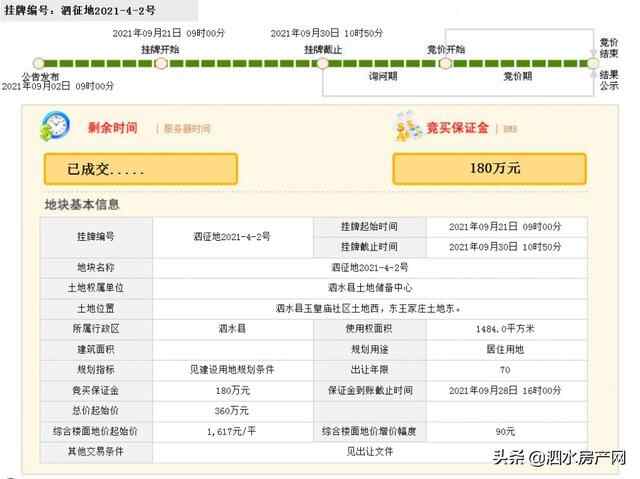Click the timeline date 2021年09月21日 09时00分
This screenshot has height=479, width=640.
(x=169, y=33)
